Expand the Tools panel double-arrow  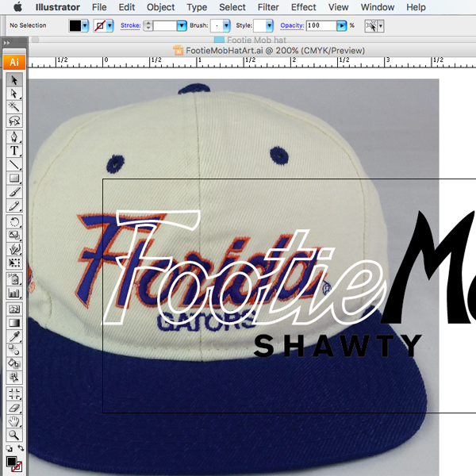click(6, 43)
